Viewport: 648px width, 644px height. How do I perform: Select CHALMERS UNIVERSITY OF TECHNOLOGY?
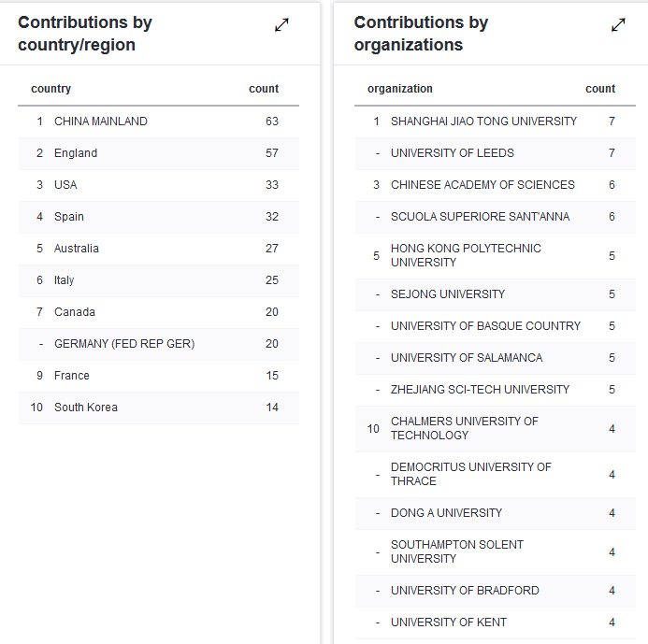465,428
